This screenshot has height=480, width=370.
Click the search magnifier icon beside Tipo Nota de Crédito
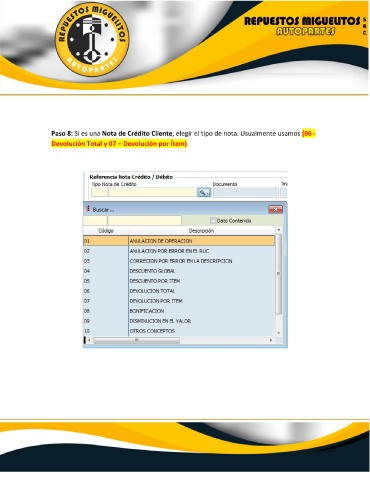tap(204, 192)
